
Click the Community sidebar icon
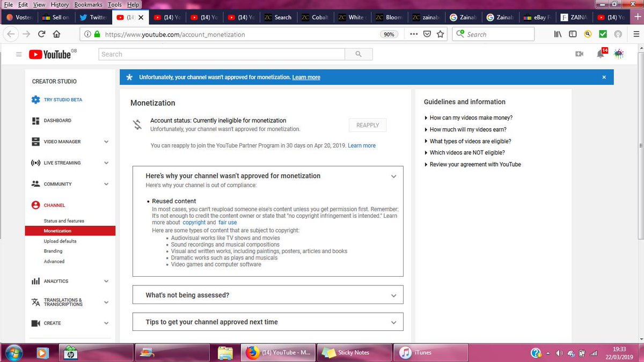35,184
